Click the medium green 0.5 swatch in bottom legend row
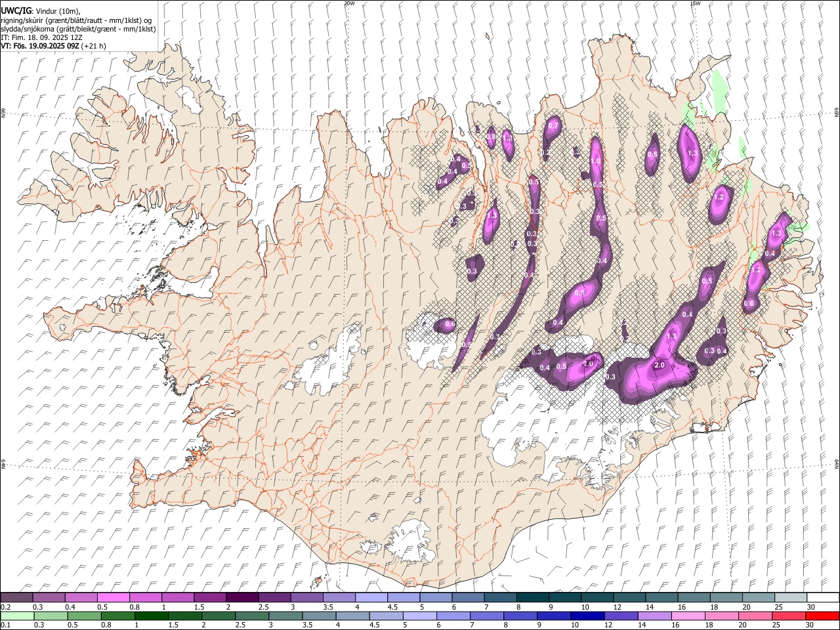This screenshot has width=840, height=630. 84,616
